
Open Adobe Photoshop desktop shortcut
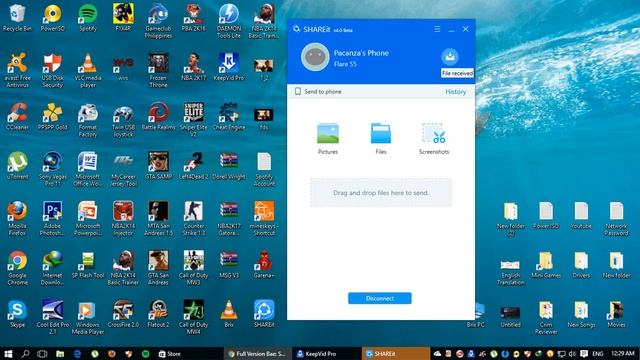click(53, 218)
